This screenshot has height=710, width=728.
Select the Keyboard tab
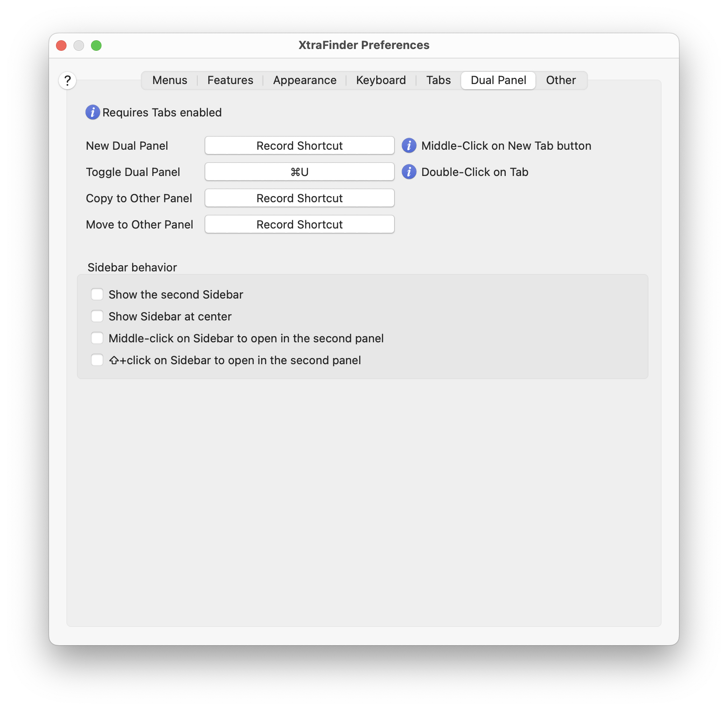tap(381, 81)
